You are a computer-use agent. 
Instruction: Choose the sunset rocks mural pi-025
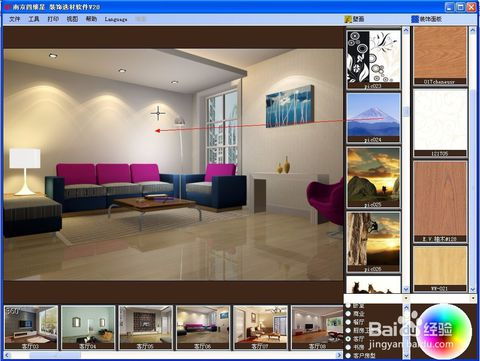373,177
